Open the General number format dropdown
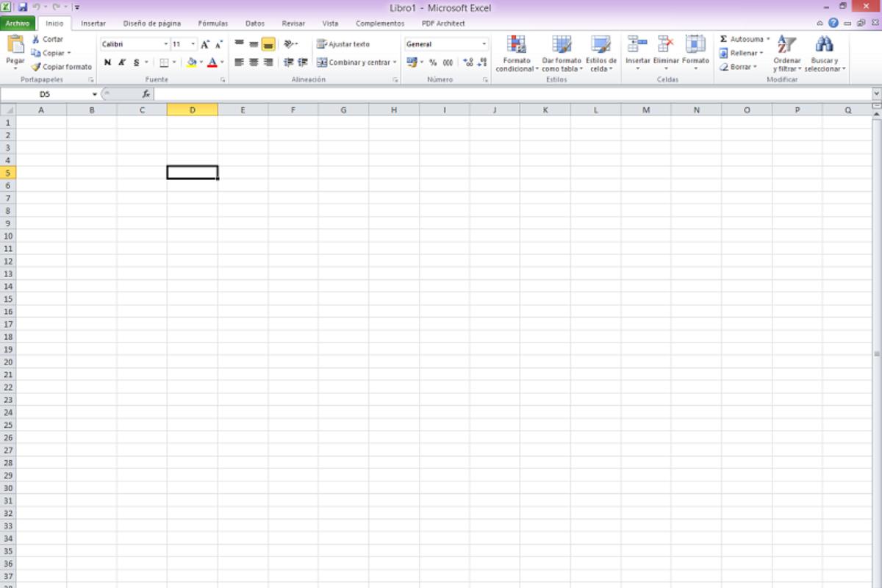Viewport: 882px width, 588px height. click(484, 44)
